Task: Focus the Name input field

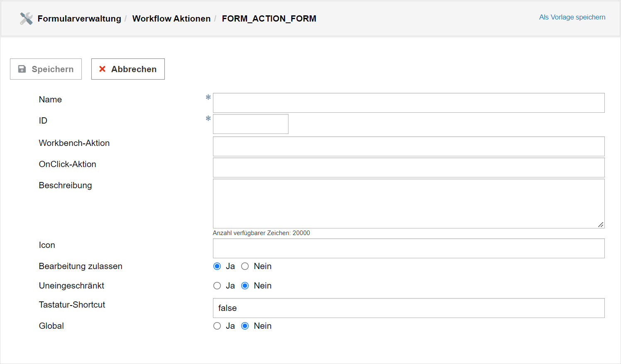Action: [408, 103]
